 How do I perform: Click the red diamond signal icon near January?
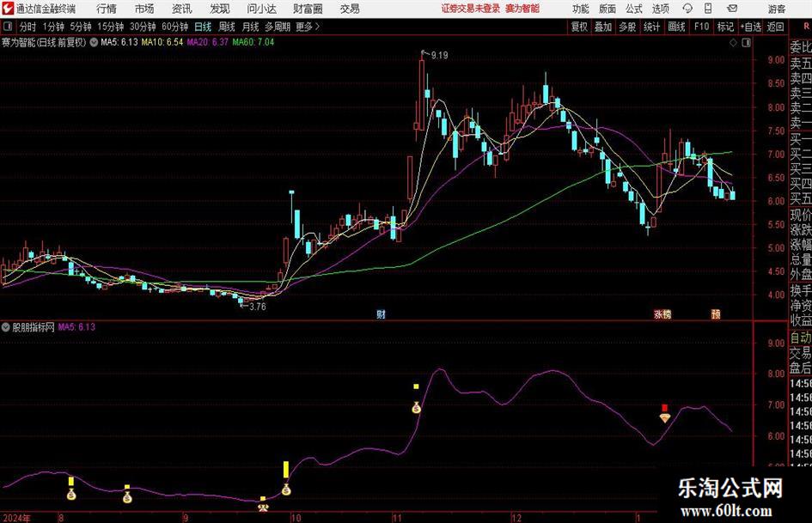(665, 417)
